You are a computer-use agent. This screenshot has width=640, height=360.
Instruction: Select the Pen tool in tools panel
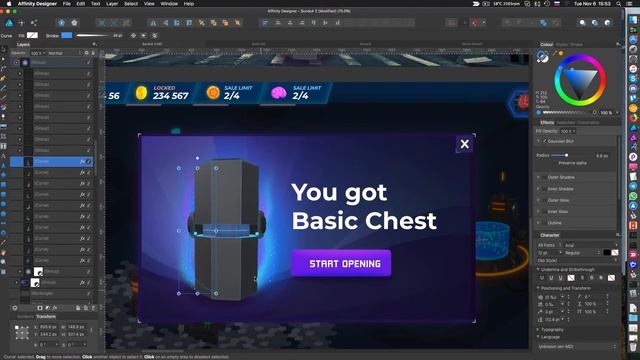click(x=4, y=78)
